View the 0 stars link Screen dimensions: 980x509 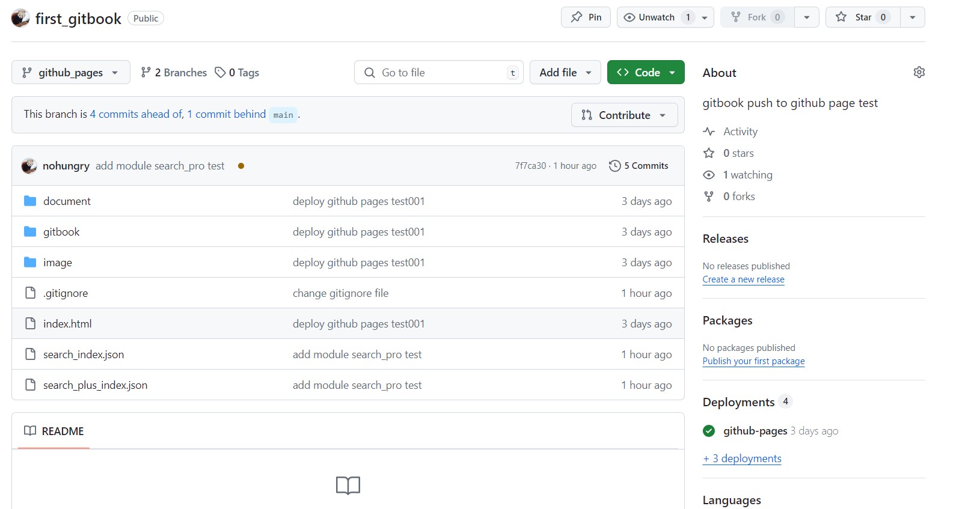[x=738, y=153]
